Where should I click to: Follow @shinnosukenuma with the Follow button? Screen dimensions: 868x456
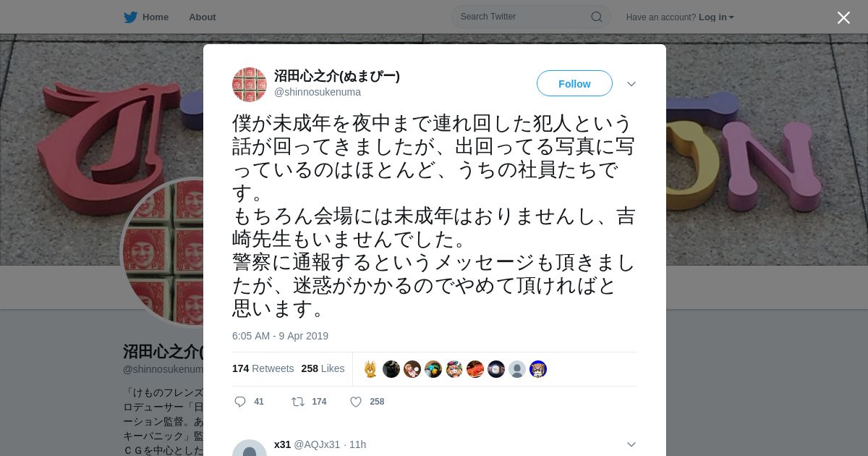click(574, 83)
